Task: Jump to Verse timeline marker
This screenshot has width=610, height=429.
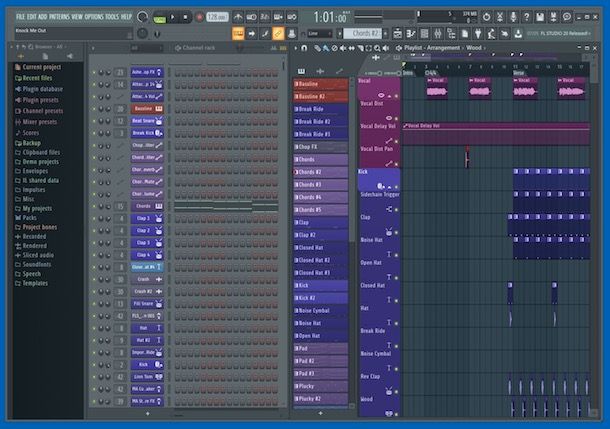Action: point(518,73)
